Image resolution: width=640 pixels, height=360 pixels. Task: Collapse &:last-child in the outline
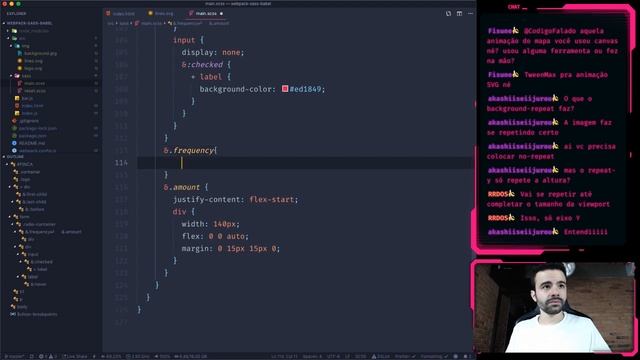coord(13,202)
